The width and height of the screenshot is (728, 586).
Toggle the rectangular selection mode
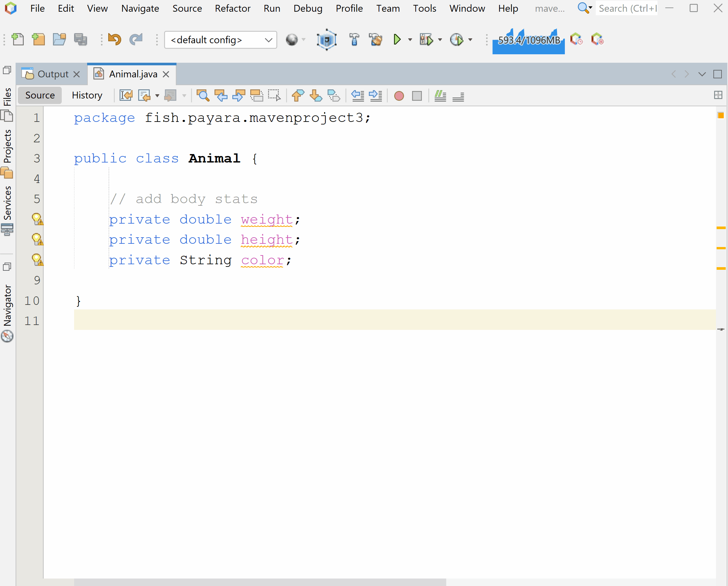(274, 96)
